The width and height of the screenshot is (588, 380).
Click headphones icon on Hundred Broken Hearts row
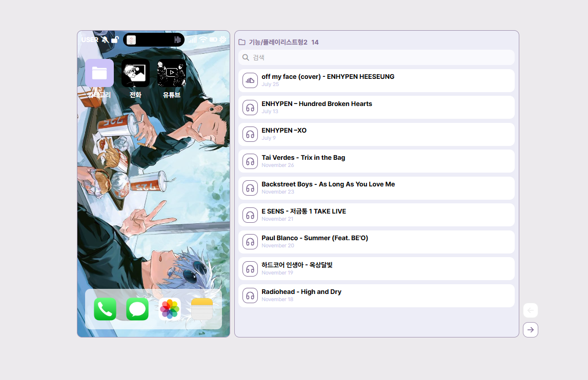click(250, 108)
